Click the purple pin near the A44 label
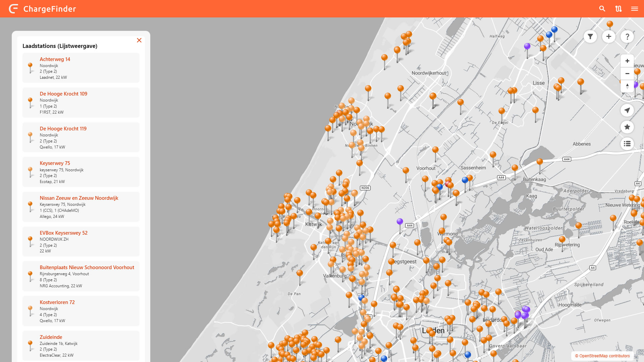644x362 pixels. click(399, 222)
